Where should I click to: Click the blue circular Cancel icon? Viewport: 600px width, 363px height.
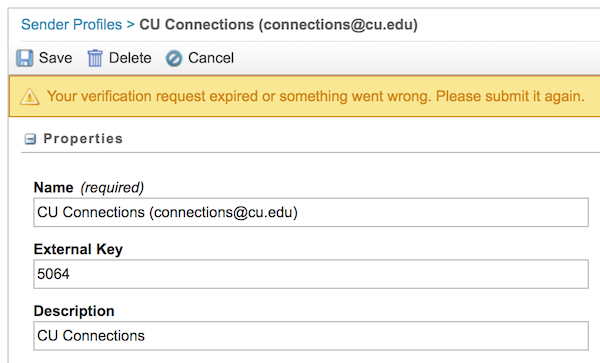point(174,59)
